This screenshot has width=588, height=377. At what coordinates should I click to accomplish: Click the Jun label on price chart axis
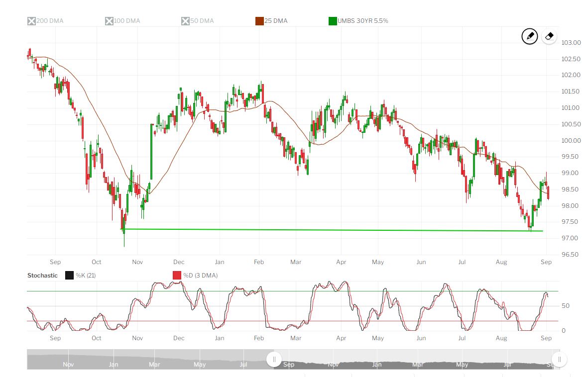click(x=421, y=262)
